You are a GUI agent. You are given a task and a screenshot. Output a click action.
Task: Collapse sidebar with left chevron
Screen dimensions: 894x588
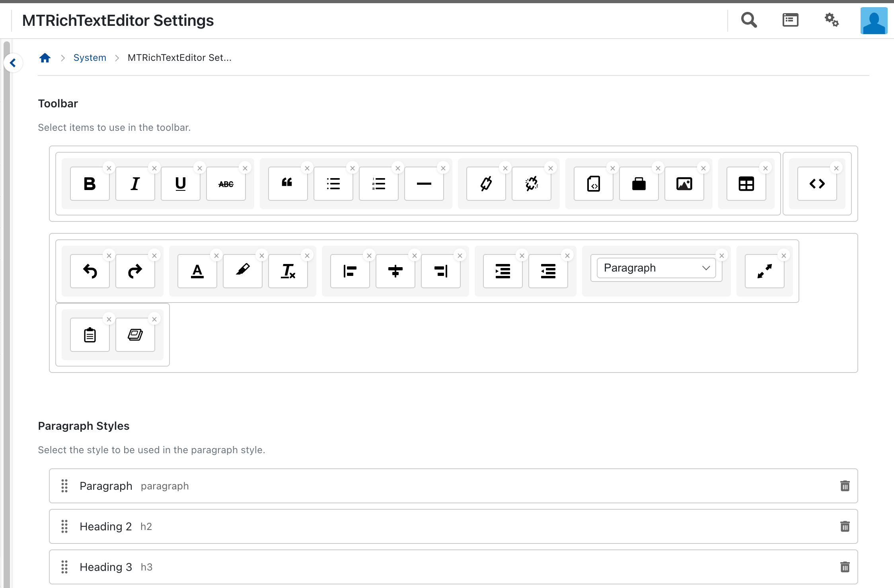pos(13,63)
